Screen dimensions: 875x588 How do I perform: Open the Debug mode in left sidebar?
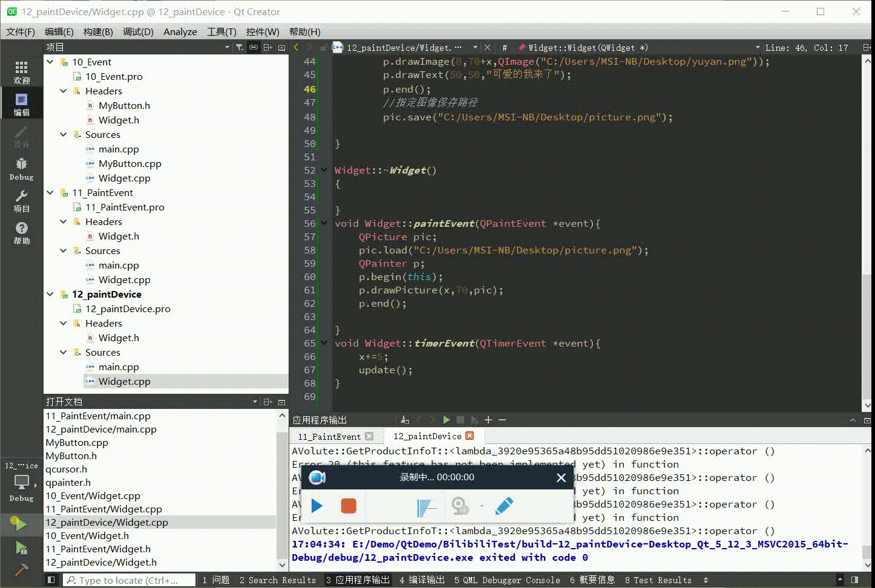pos(21,168)
